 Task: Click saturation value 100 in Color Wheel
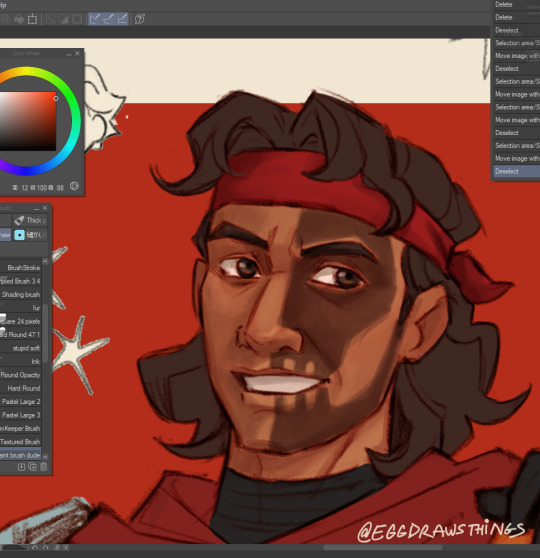[42, 188]
